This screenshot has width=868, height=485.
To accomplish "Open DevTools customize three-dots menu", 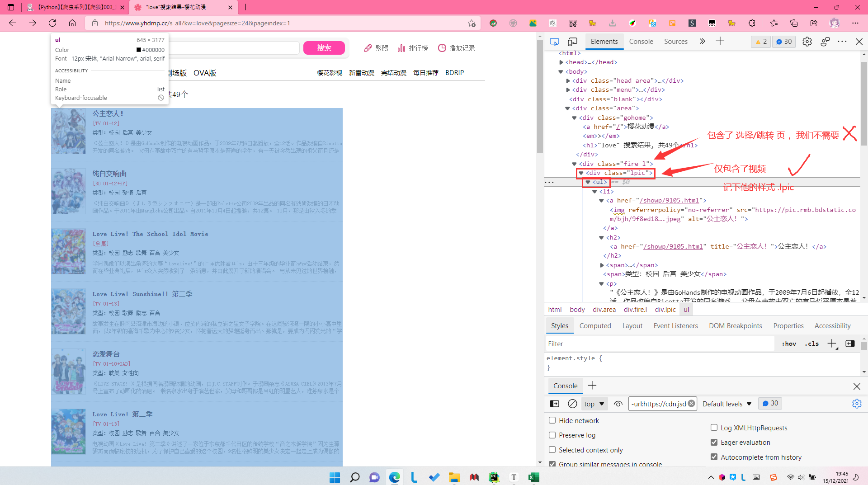I will pos(842,42).
